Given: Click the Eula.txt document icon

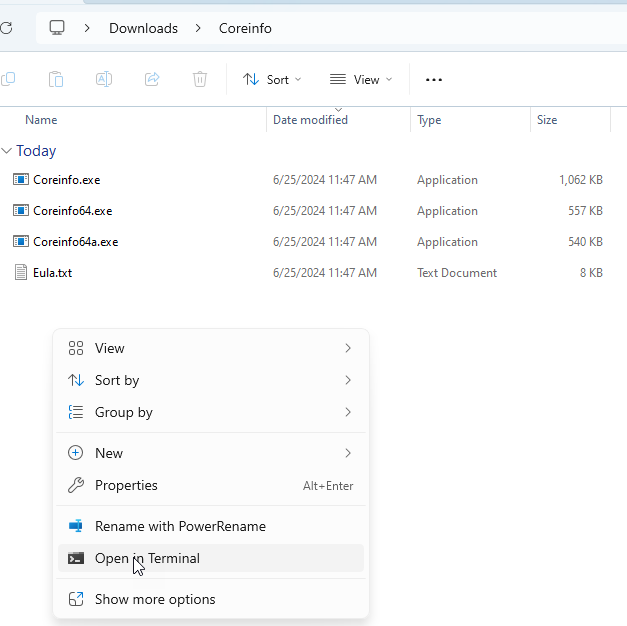Looking at the screenshot, I should coord(21,272).
